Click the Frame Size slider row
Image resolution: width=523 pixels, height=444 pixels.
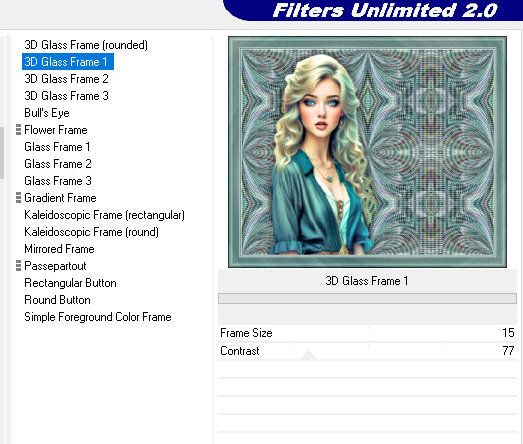pos(367,333)
